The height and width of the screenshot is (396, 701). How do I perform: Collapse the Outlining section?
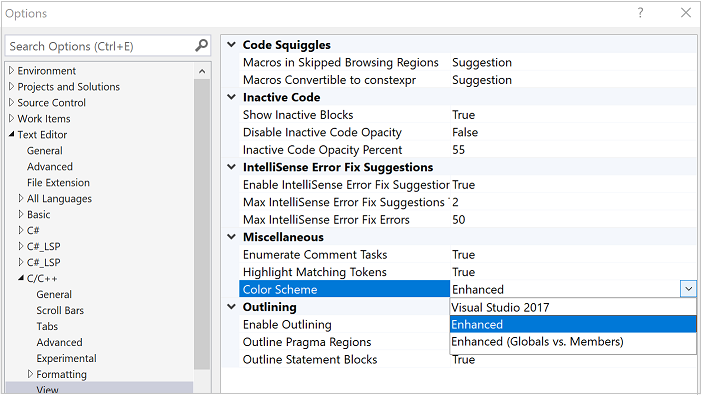point(231,307)
